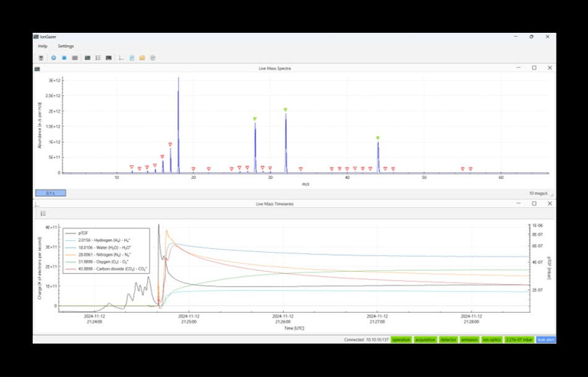The image size is (588, 377).
Task: Click the blue power icon in toolbar
Action: (x=53, y=58)
